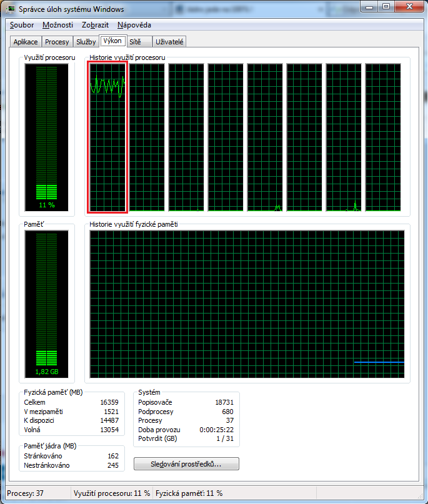Click the Systém group label
The width and height of the screenshot is (428, 504).
149,392
